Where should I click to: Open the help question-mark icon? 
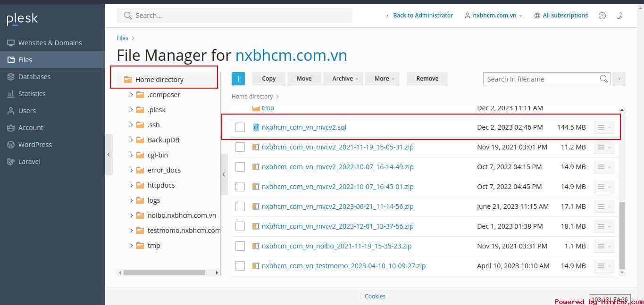click(602, 16)
